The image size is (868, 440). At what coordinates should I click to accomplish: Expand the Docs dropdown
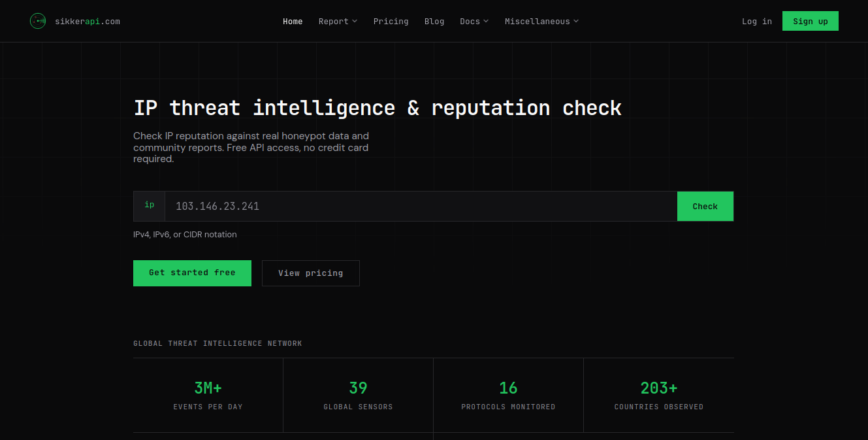[474, 21]
